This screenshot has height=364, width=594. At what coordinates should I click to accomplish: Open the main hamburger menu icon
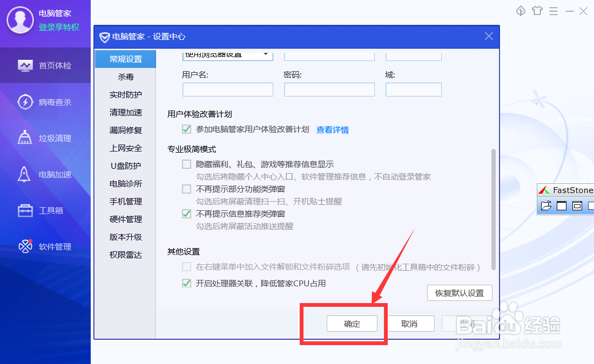(x=553, y=11)
